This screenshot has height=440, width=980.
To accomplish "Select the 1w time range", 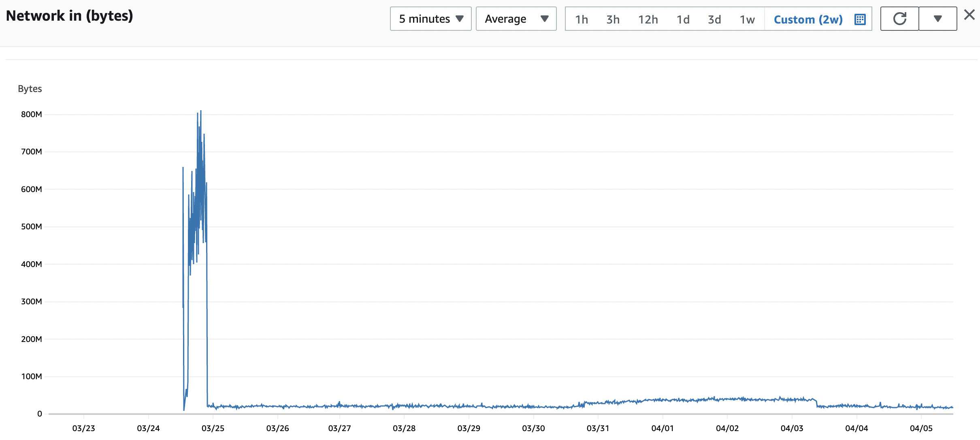I will click(746, 19).
